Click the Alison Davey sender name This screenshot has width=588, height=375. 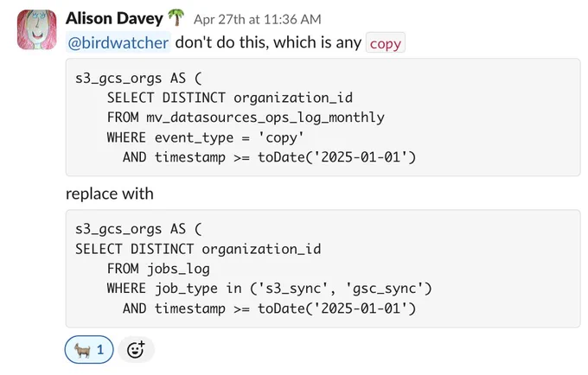click(114, 18)
